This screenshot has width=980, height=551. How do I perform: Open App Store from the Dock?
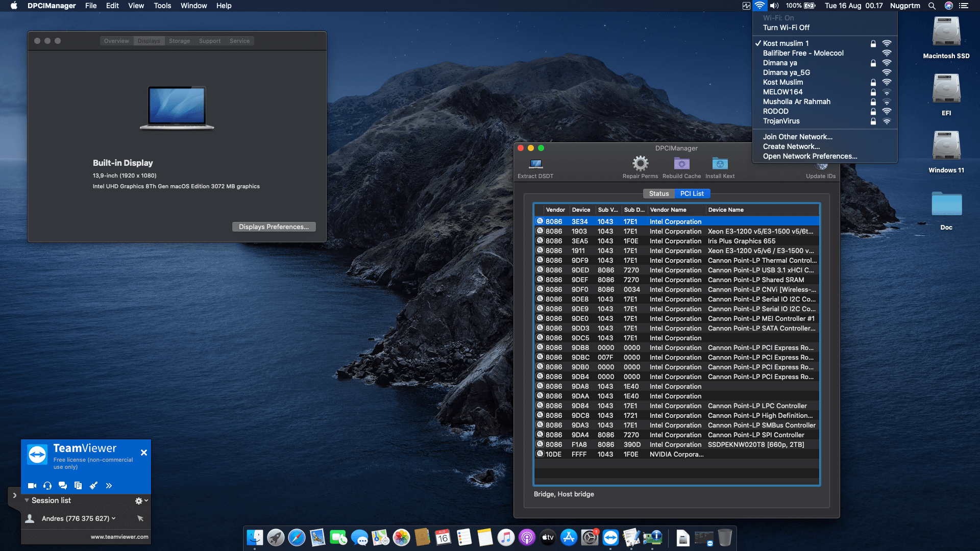tap(569, 537)
